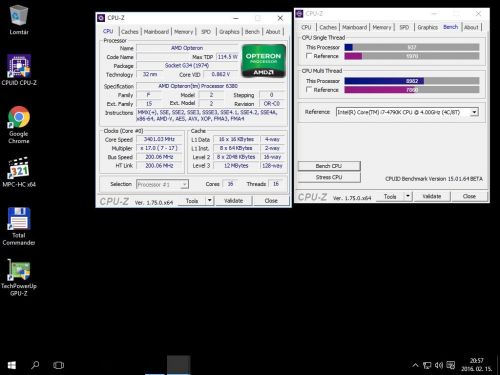Switch to Mainboard tab in left window

[156, 32]
